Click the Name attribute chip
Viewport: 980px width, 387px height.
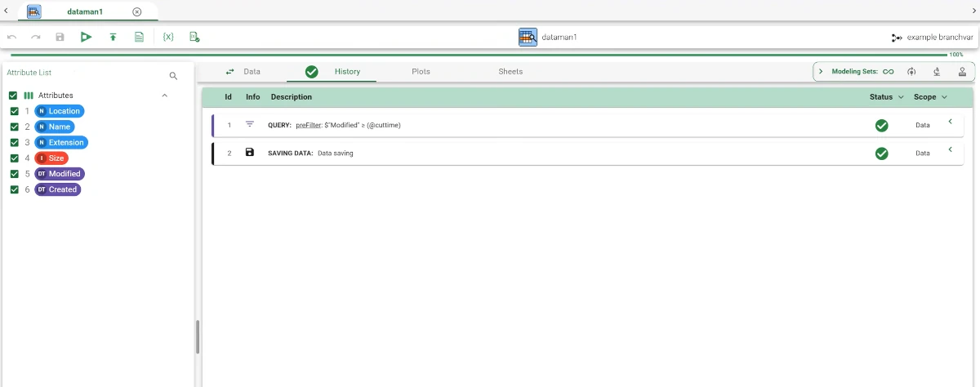click(55, 127)
